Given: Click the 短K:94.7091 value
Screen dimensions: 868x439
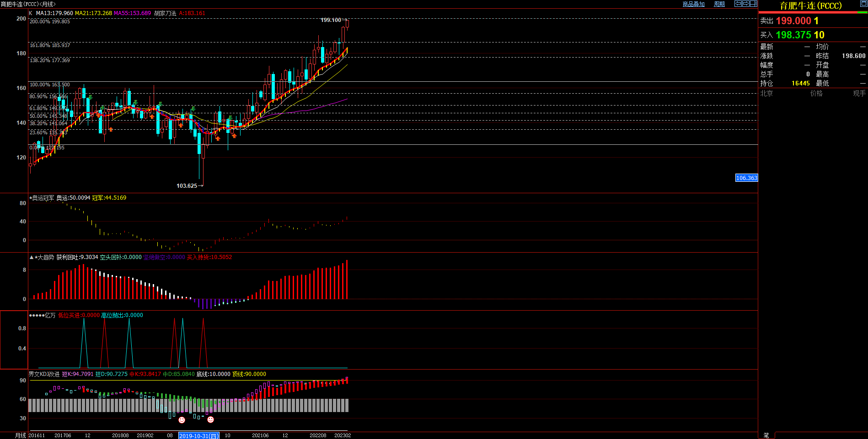Looking at the screenshot, I should (78, 374).
